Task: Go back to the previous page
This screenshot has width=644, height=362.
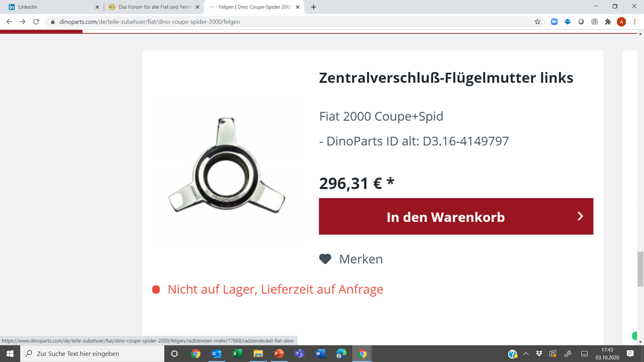Action: point(9,22)
